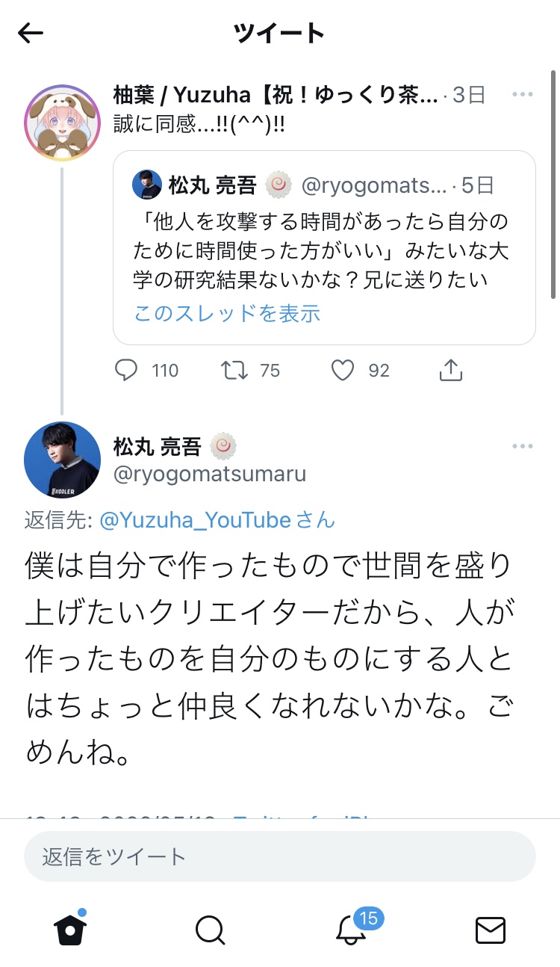
Task: Tap the small avatar in quoted tweet
Action: [147, 185]
